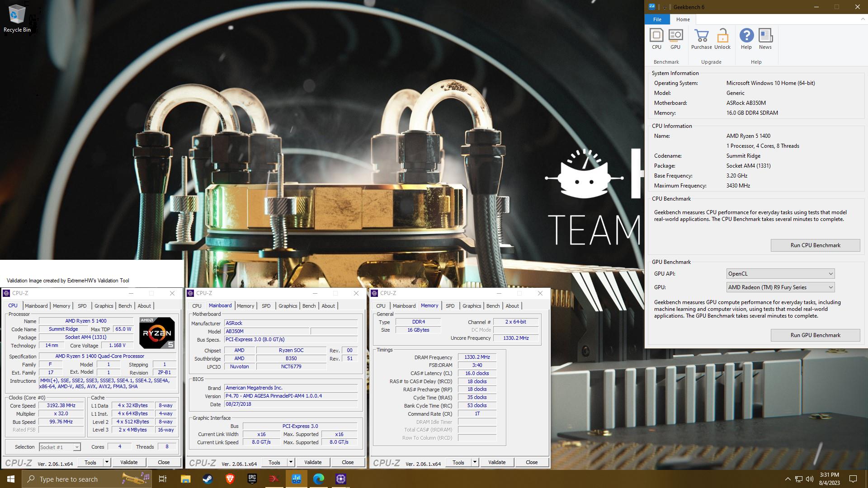The width and height of the screenshot is (868, 488).
Task: Open Bench tab in the CPU-Z Mainboard window
Action: [309, 306]
